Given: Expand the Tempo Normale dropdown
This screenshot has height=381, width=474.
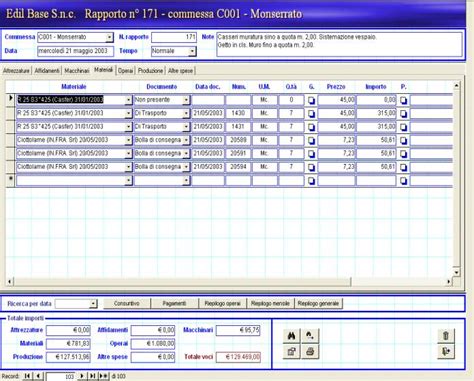Looking at the screenshot, I should pyautogui.click(x=192, y=51).
